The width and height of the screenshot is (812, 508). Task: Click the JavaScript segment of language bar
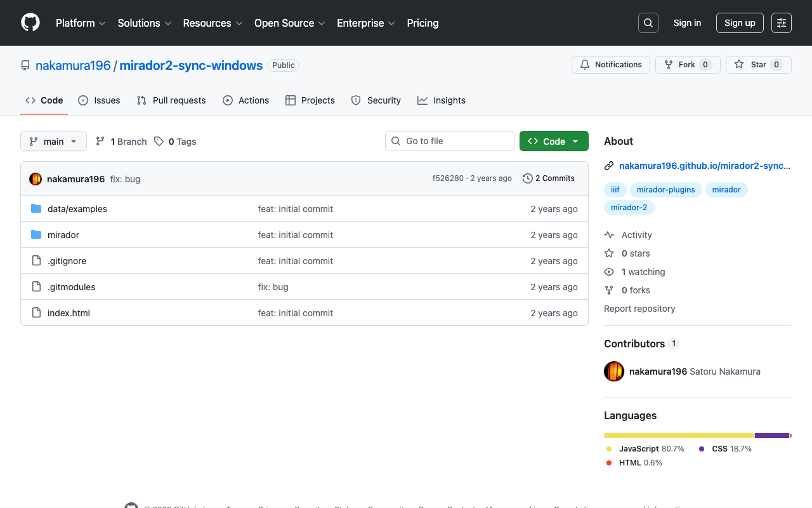click(x=678, y=436)
